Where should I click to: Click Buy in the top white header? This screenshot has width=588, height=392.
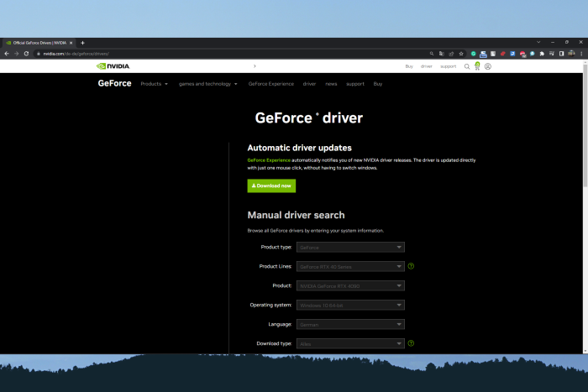pos(409,66)
